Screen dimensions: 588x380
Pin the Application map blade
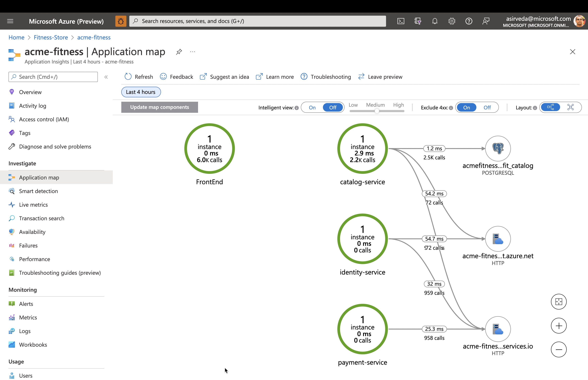pos(179,52)
